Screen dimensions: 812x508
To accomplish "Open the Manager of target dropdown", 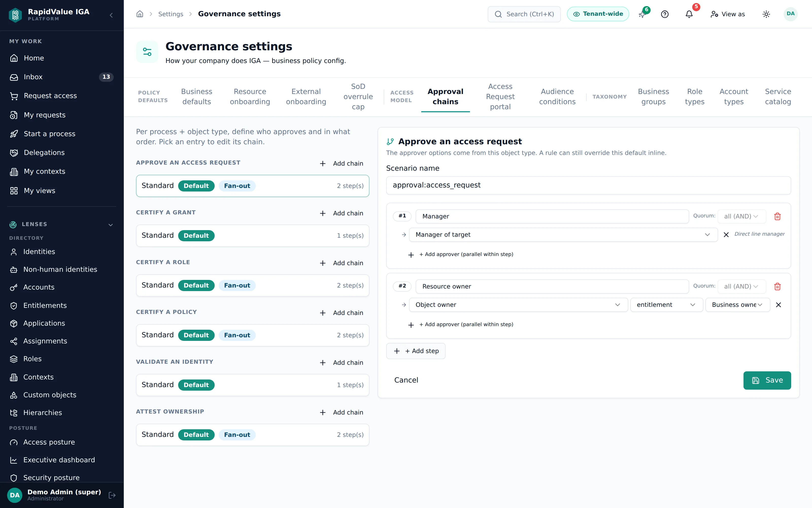I will (x=563, y=234).
